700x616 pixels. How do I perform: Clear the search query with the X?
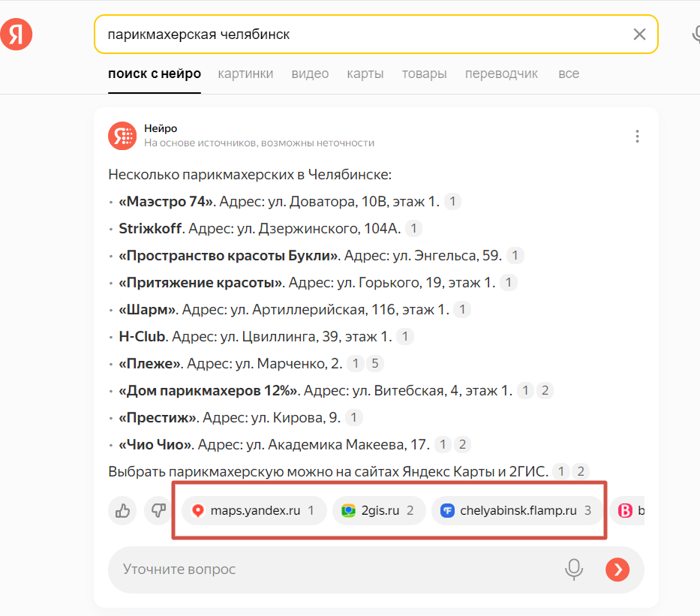639,34
